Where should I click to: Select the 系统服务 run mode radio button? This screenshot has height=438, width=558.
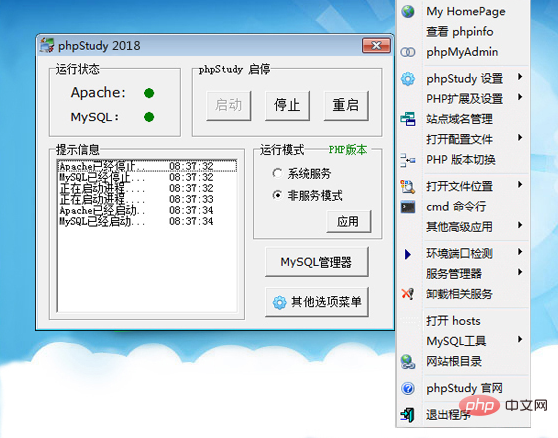[x=277, y=173]
